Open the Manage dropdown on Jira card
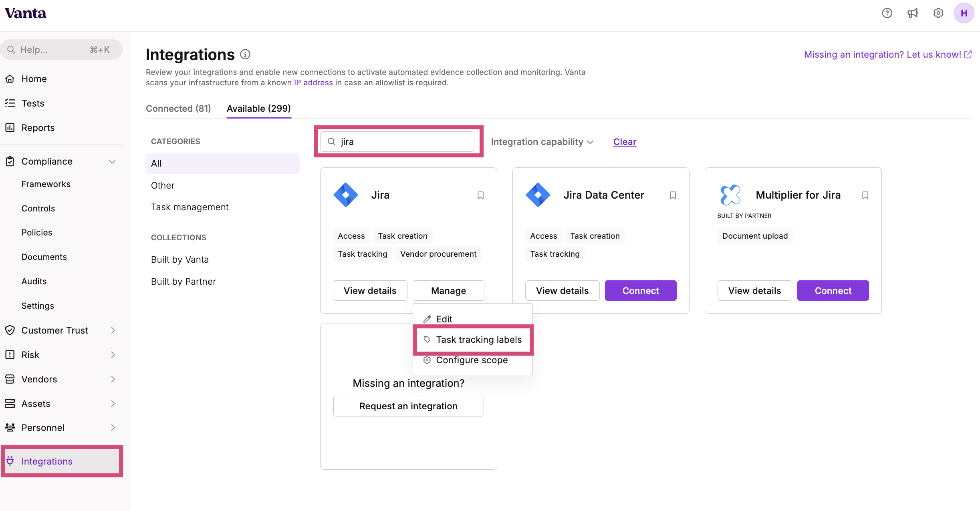The height and width of the screenshot is (511, 980). [448, 291]
